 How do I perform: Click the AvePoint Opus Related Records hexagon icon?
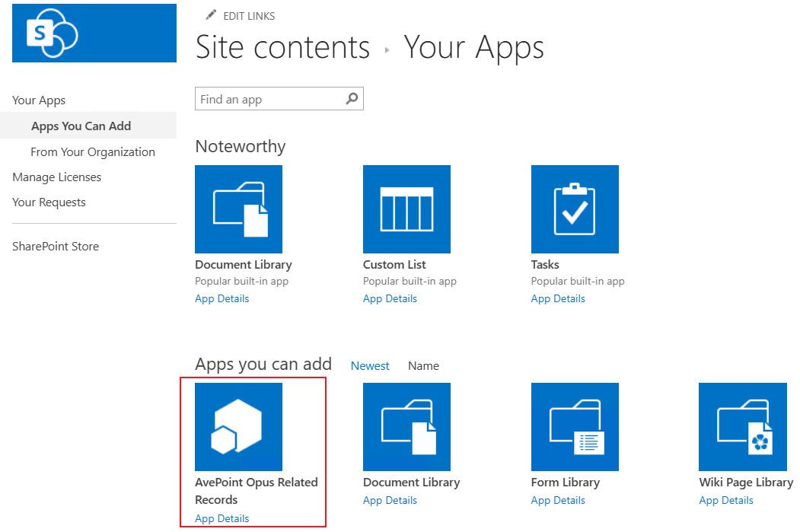point(238,426)
